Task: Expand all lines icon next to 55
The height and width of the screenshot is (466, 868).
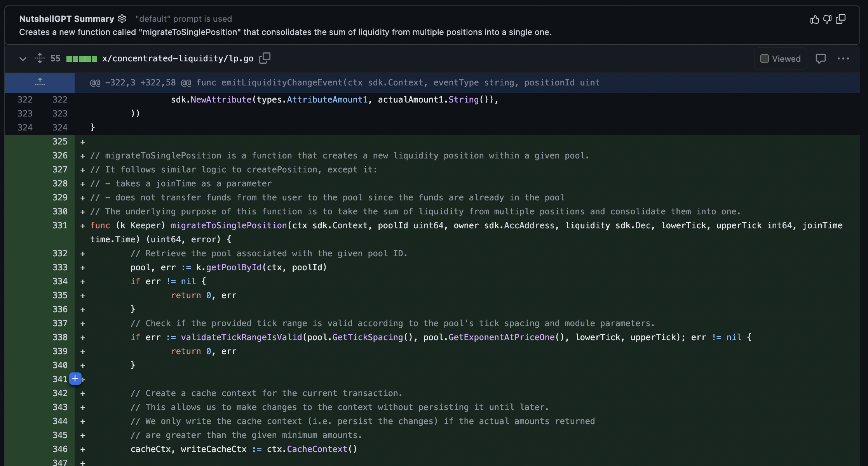Action: point(40,58)
